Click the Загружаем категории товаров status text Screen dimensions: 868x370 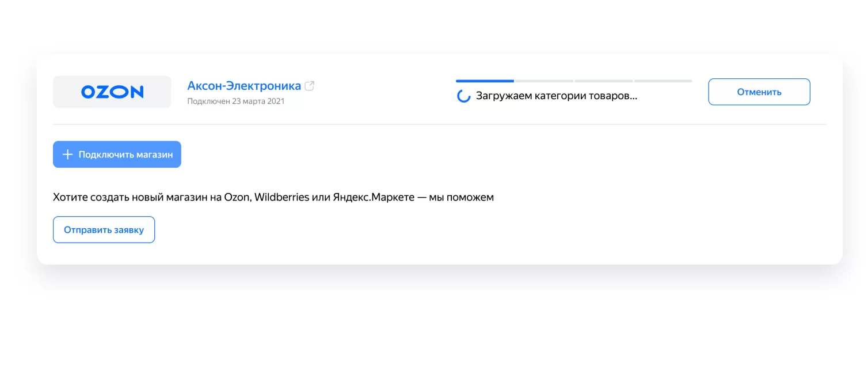pyautogui.click(x=557, y=96)
